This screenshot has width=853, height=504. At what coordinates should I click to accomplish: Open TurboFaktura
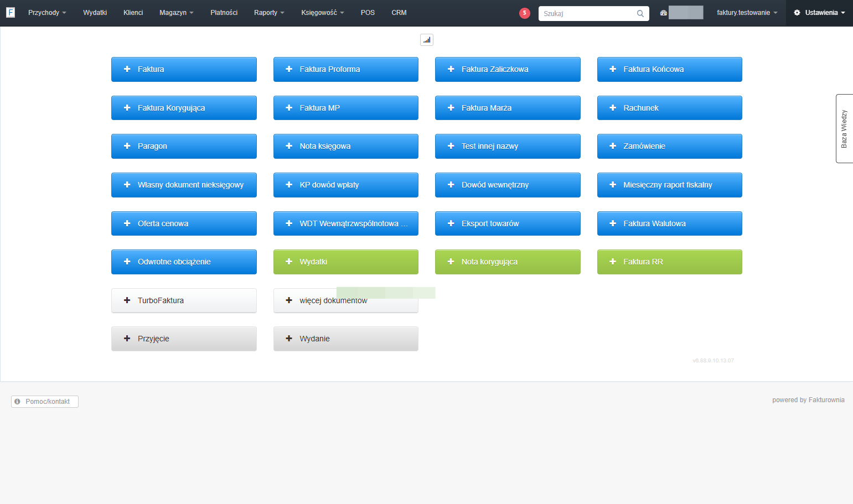click(x=184, y=300)
